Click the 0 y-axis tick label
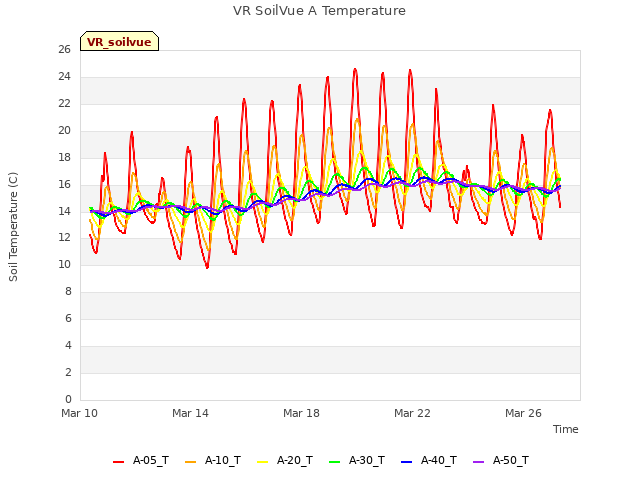This screenshot has width=640, height=480. pyautogui.click(x=68, y=399)
